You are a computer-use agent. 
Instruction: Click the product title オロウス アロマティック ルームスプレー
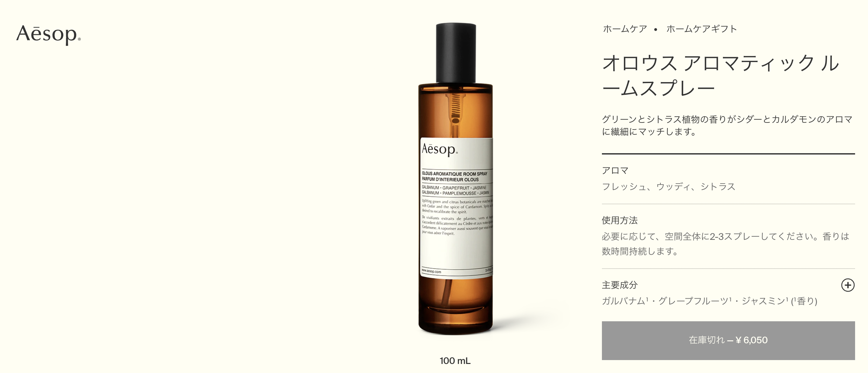pos(720,76)
